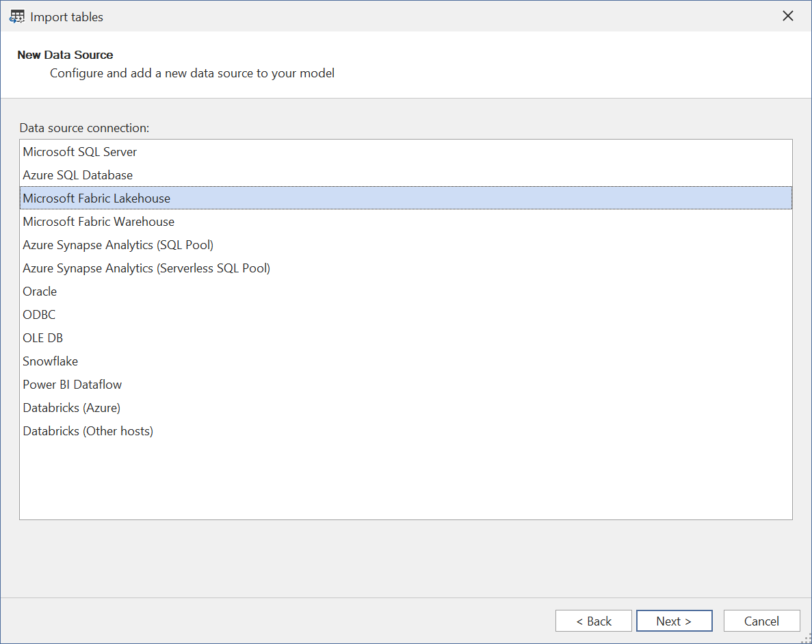Click the resize grip in dialog corner
Viewport: 812px width, 644px height.
807,639
